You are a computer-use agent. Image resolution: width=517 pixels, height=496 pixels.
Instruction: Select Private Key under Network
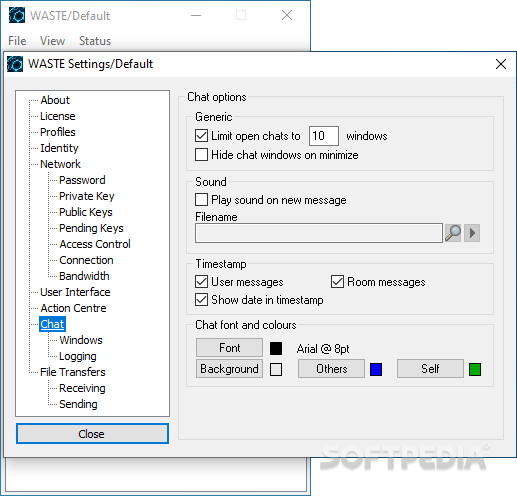pos(87,196)
